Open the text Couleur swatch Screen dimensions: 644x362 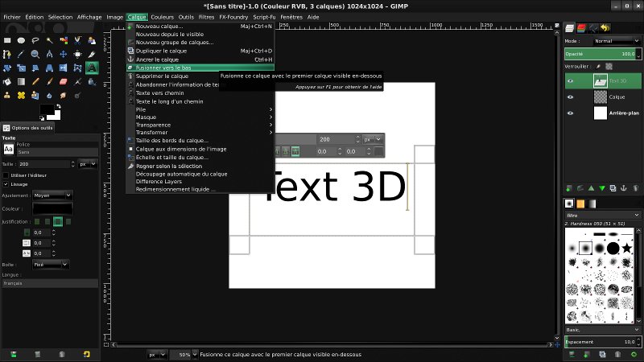(x=52, y=208)
